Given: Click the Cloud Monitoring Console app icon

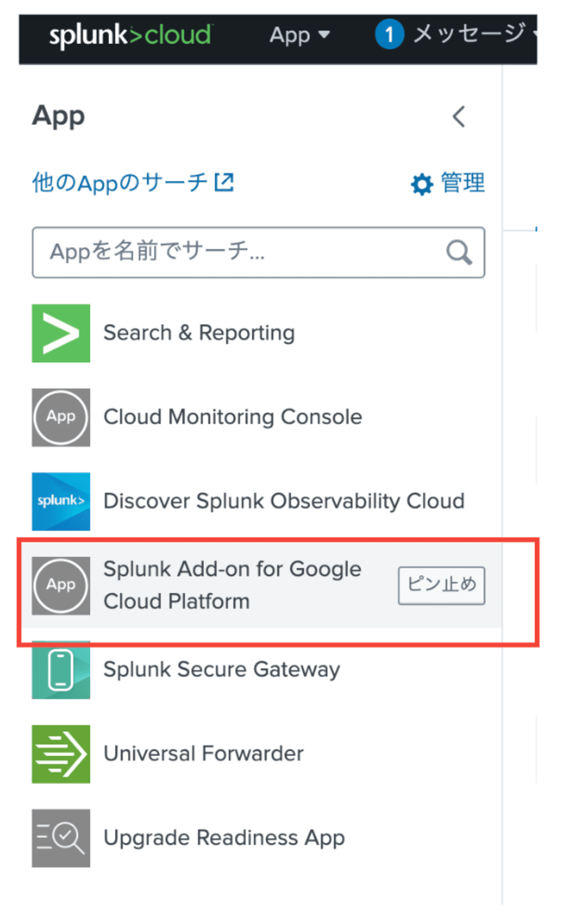Looking at the screenshot, I should 61,417.
